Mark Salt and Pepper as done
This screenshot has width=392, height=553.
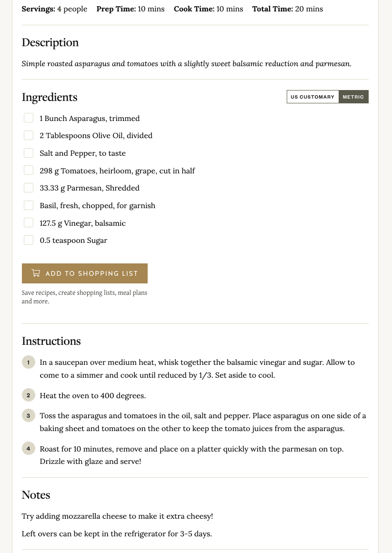point(29,153)
